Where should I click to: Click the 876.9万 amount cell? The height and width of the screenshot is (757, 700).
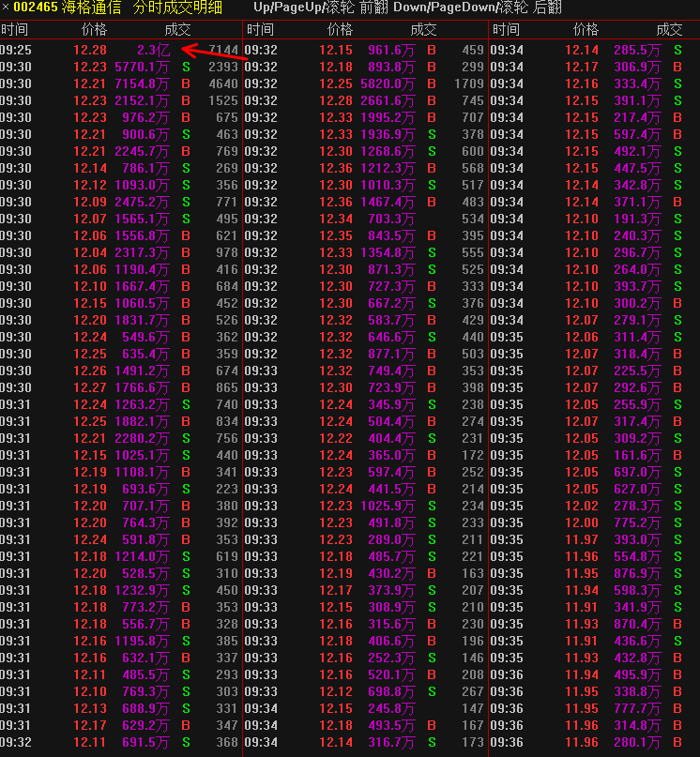(x=637, y=574)
